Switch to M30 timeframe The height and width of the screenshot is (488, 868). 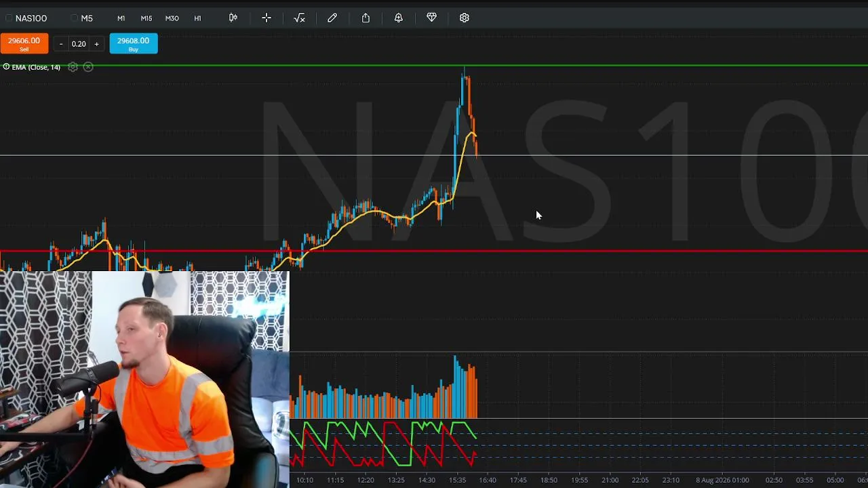pyautogui.click(x=172, y=18)
